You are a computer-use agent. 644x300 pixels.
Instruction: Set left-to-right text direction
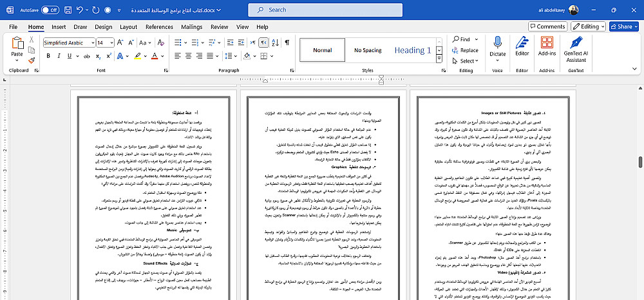(x=253, y=42)
